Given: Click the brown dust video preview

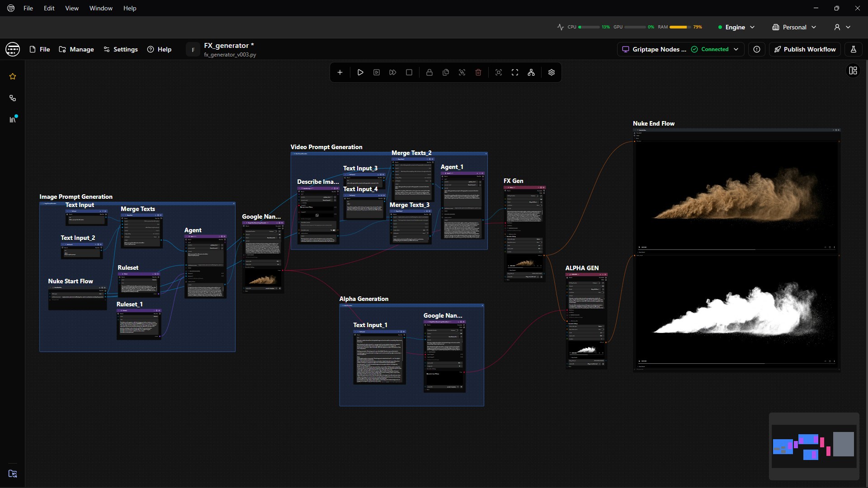Looking at the screenshot, I should click(x=737, y=195).
